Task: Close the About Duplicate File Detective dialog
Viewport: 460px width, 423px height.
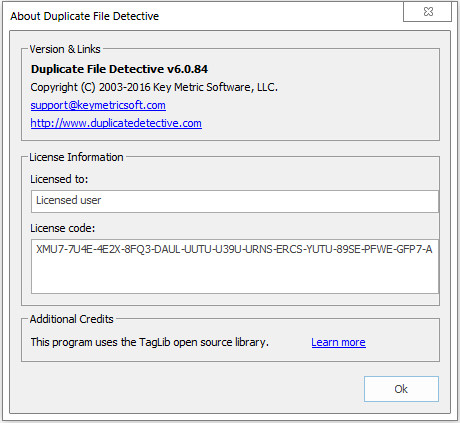Action: (427, 12)
